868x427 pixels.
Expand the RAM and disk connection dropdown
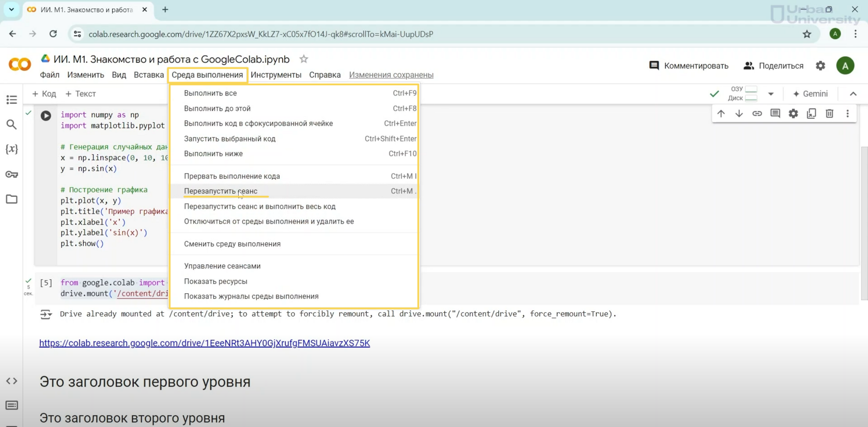pyautogui.click(x=770, y=94)
